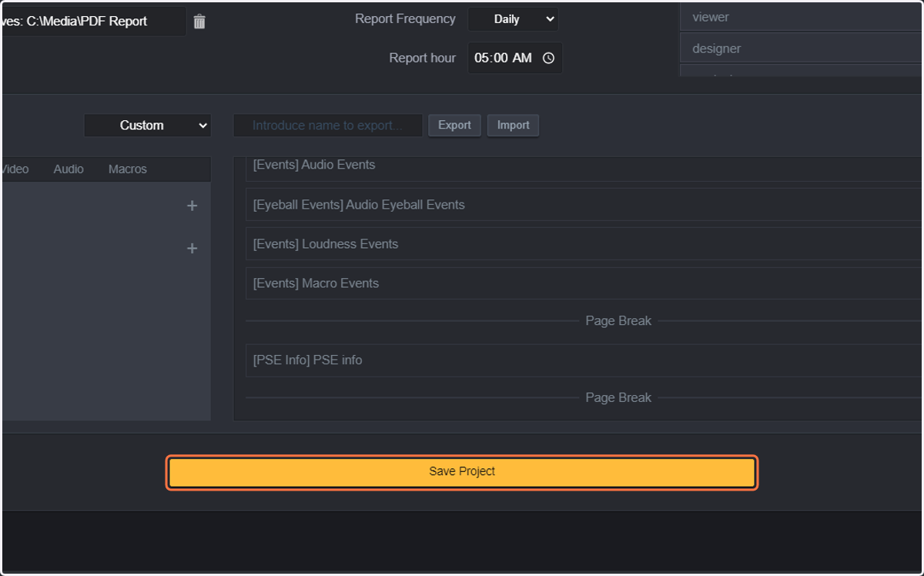Screen dimensions: 924x576
Task: Click the Page Break above PSE info
Action: 618,321
